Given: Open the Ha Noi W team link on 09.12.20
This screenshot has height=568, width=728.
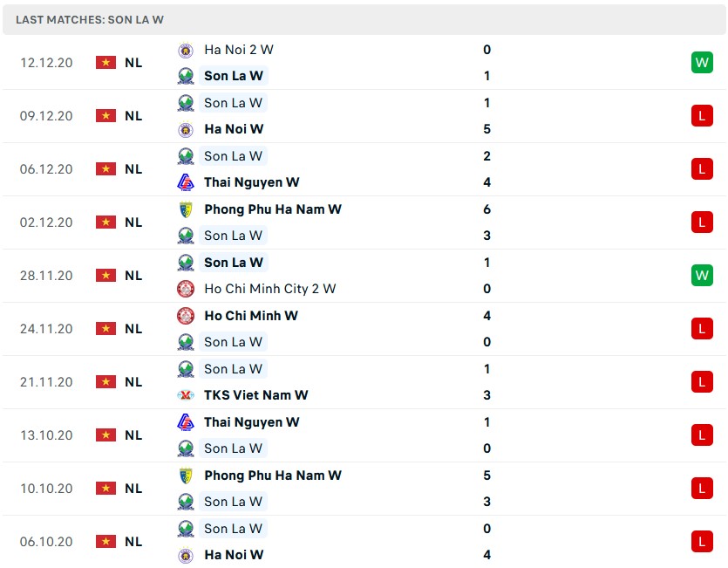Looking at the screenshot, I should point(234,129).
